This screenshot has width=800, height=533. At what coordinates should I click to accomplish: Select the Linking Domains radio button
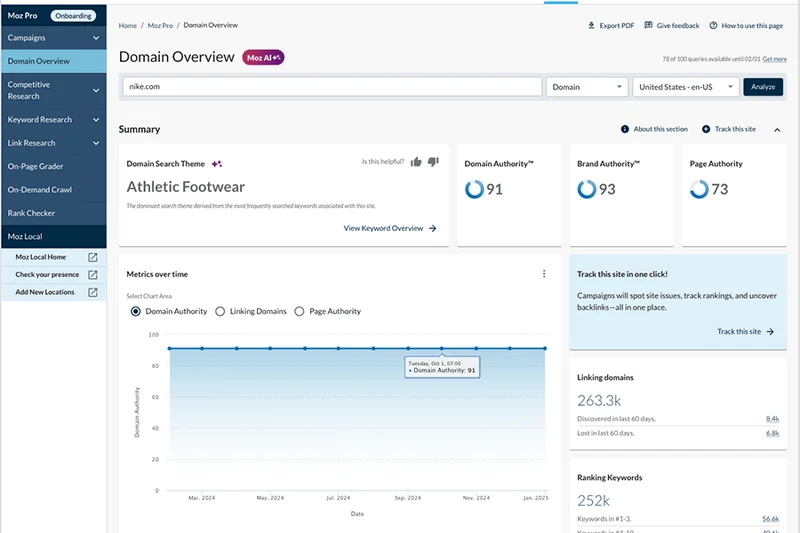point(220,311)
